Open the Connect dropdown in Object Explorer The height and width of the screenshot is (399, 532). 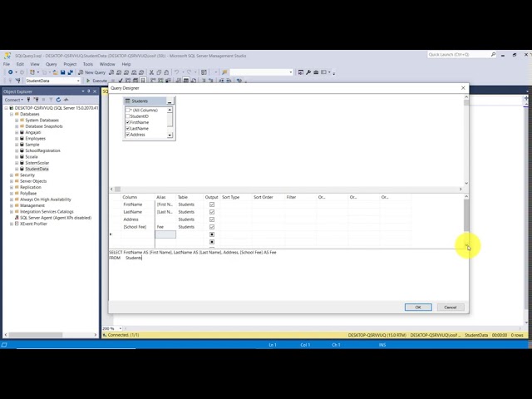pyautogui.click(x=14, y=100)
